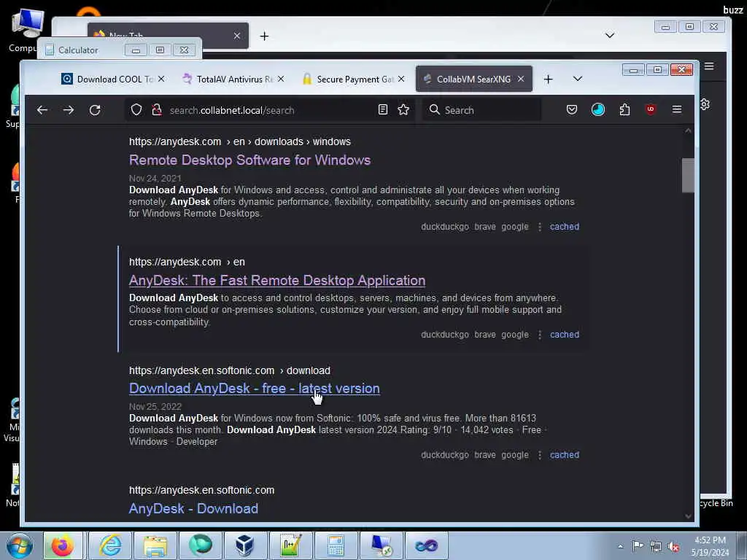The image size is (747, 560).
Task: Open cached copy of Remote Desktop Software result
Action: [x=565, y=227]
